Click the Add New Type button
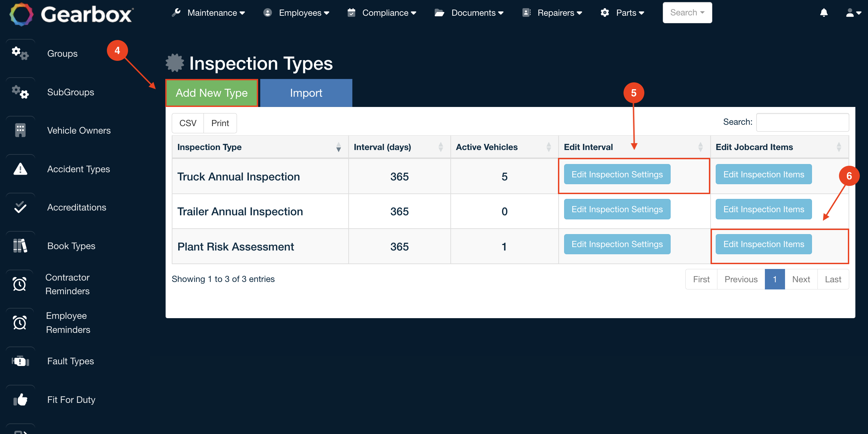The height and width of the screenshot is (434, 868). [211, 93]
